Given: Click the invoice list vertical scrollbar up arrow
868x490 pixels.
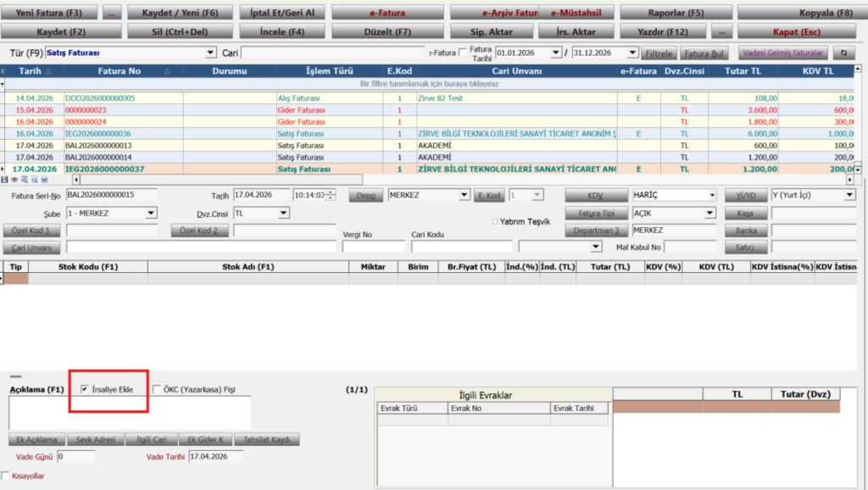Looking at the screenshot, I should [x=858, y=69].
